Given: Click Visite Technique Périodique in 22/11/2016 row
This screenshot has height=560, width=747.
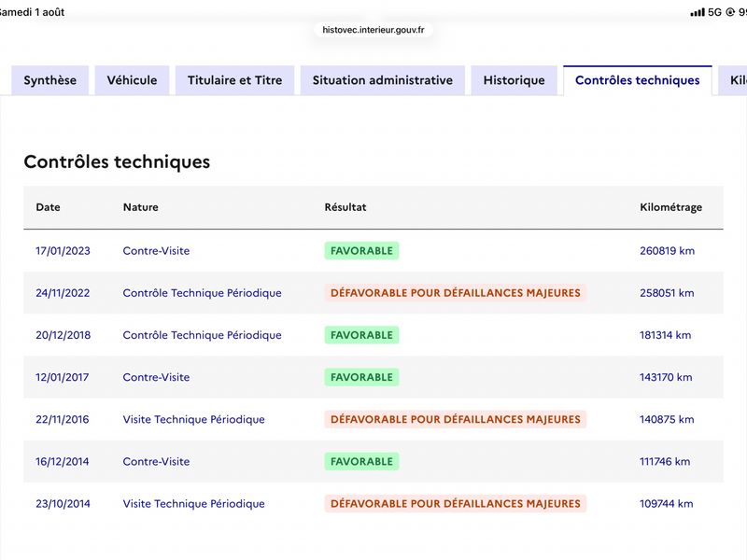Looking at the screenshot, I should pyautogui.click(x=194, y=419).
